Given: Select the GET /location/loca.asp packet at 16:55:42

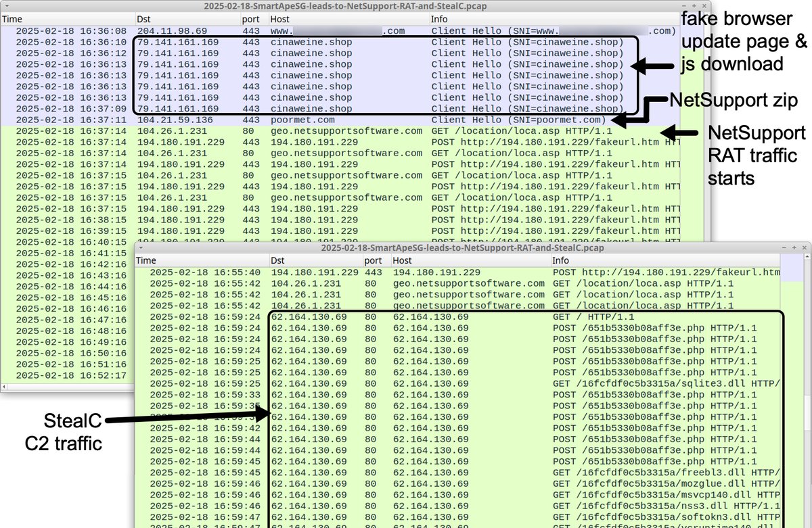Looking at the screenshot, I should (406, 283).
